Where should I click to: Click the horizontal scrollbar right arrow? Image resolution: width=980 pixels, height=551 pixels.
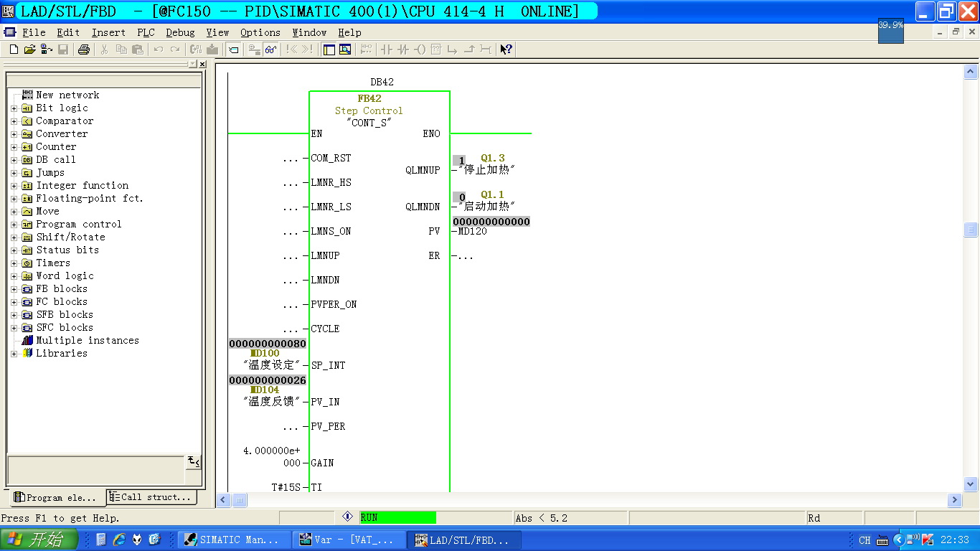coord(954,499)
